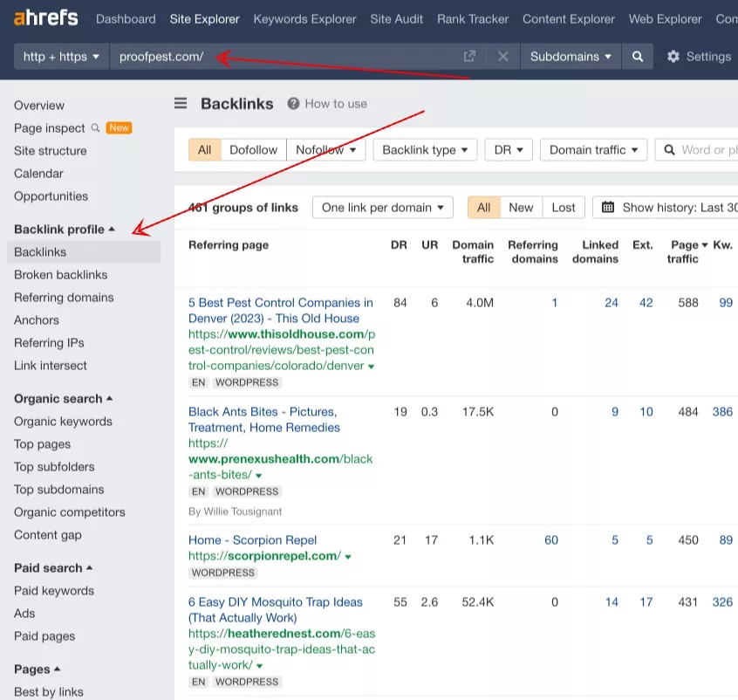Open the Domain traffic filter dropdown
The width and height of the screenshot is (738, 700).
(x=593, y=150)
